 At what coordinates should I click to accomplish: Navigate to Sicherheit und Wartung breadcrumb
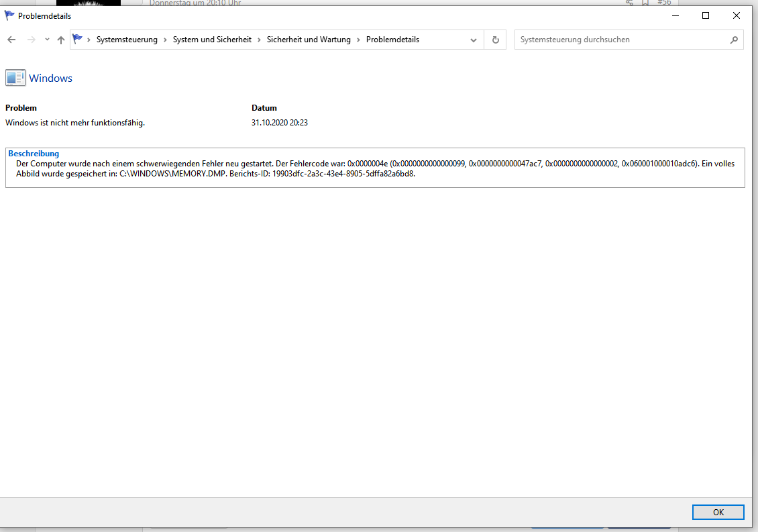(309, 40)
